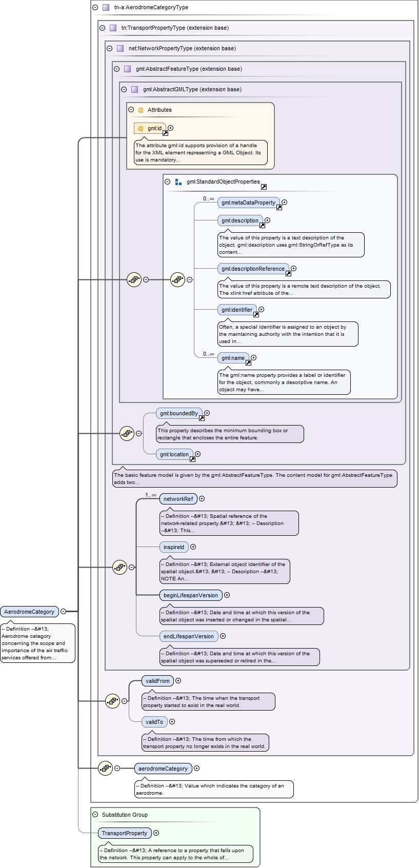Screen dimensions: 419x868
Task: Select the endLifespanVersion element
Action: pos(189,636)
